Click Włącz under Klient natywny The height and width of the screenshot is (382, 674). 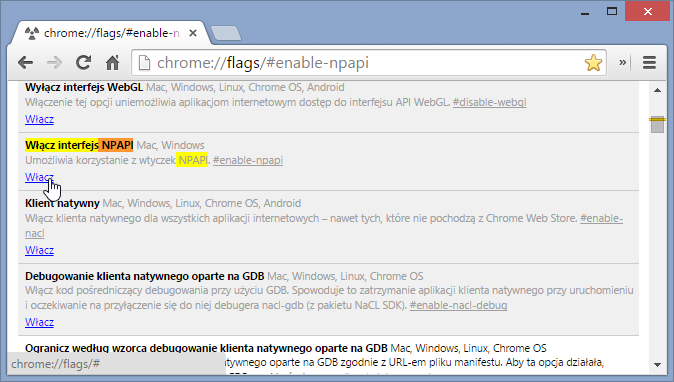(x=39, y=250)
